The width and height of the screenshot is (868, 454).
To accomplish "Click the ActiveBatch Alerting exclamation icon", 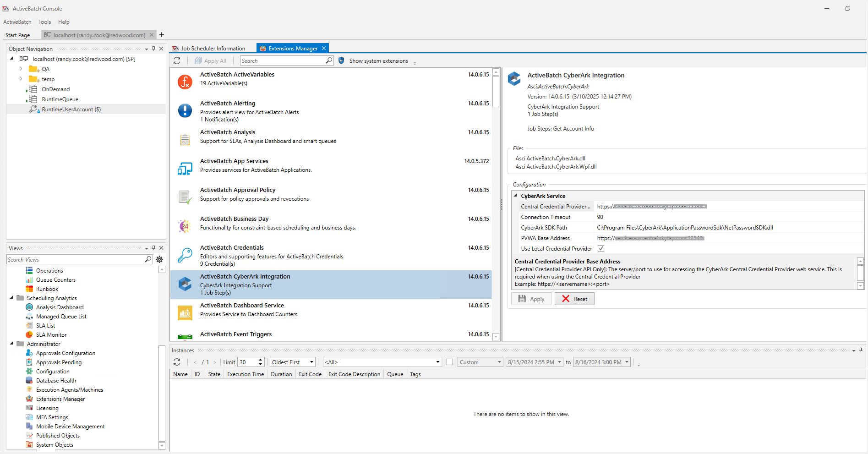I will click(x=185, y=110).
